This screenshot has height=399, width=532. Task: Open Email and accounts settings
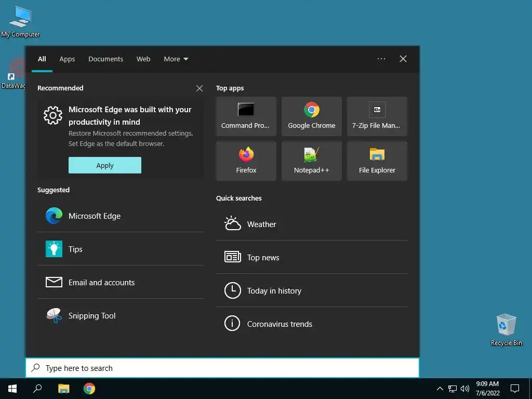click(x=121, y=282)
